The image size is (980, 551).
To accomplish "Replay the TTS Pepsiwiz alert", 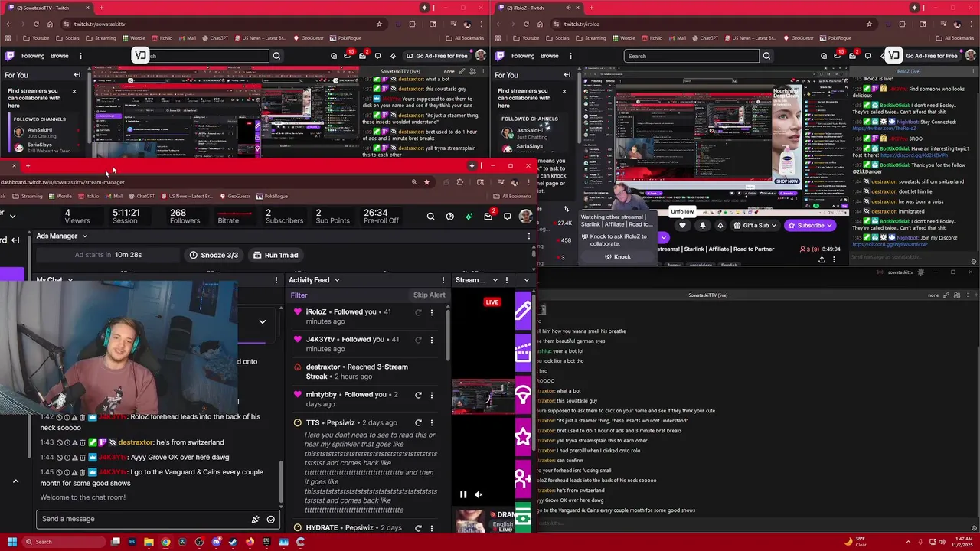I will [x=418, y=422].
